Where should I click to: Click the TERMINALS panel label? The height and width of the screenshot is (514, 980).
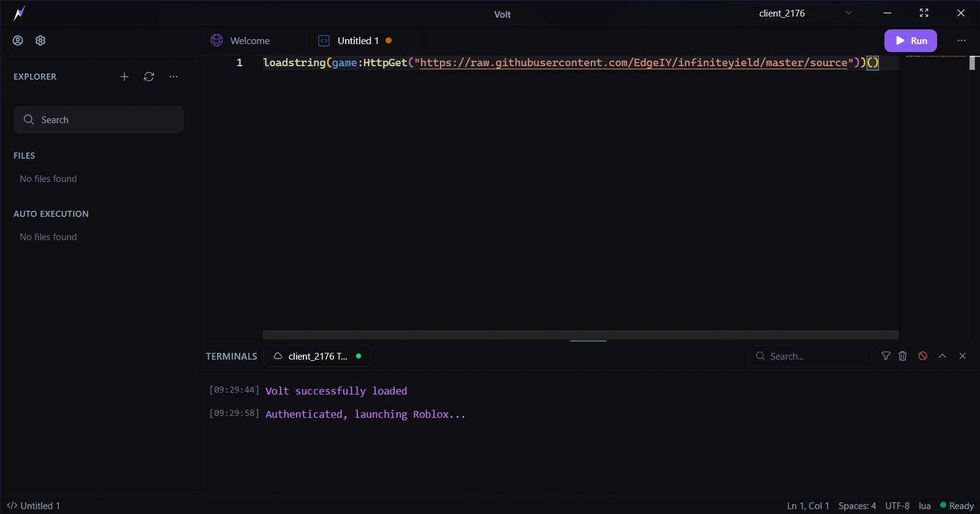click(232, 356)
